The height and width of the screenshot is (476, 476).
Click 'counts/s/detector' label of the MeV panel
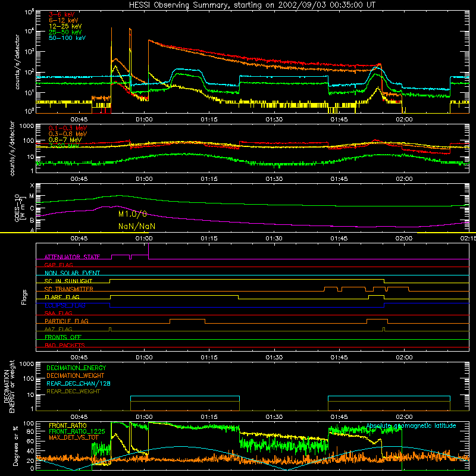point(12,148)
